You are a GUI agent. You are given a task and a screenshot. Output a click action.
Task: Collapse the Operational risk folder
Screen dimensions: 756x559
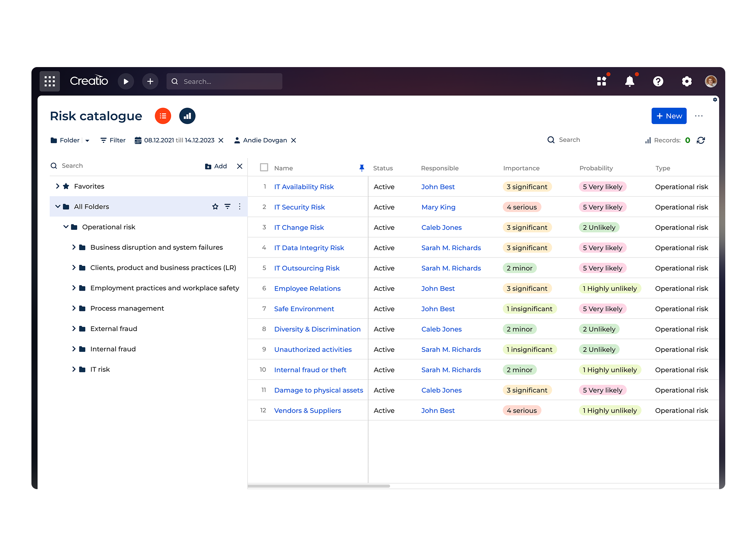tap(66, 227)
